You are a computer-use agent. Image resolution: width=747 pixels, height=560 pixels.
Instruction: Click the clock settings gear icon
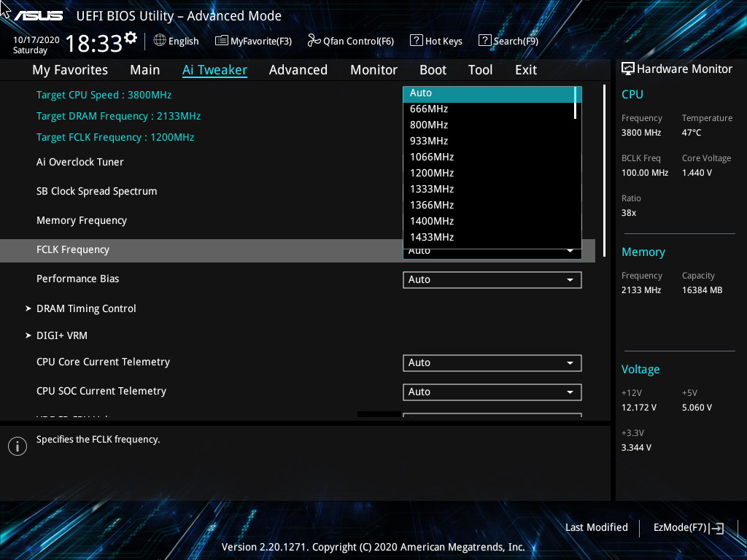131,38
